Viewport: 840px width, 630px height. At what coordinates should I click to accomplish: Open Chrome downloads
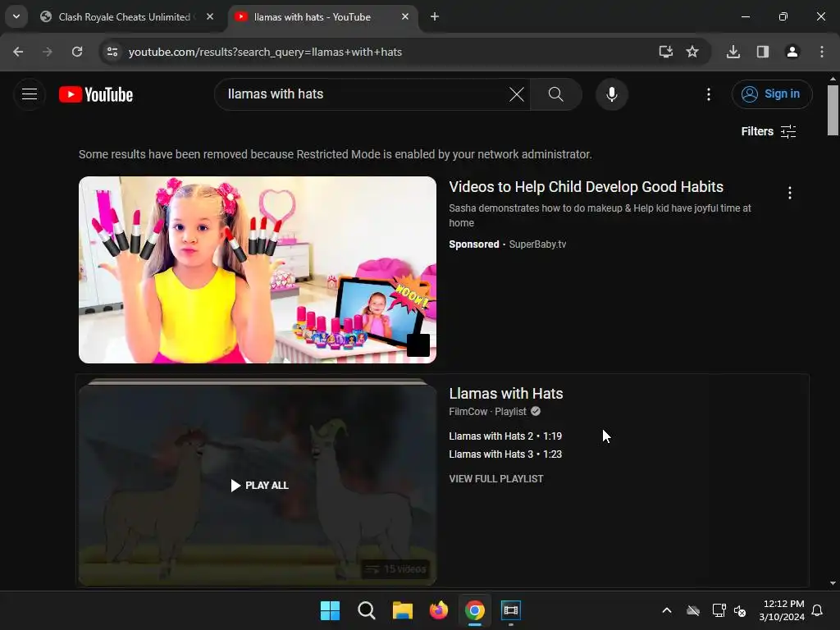click(x=733, y=52)
